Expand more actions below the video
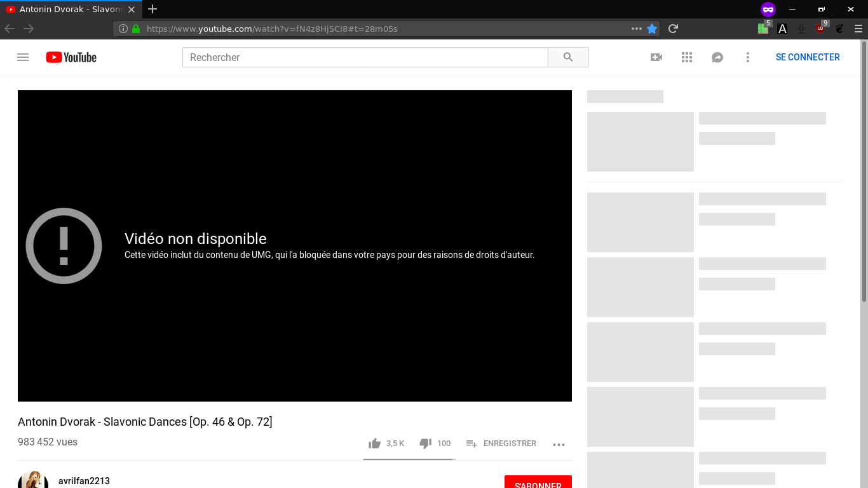 [559, 444]
